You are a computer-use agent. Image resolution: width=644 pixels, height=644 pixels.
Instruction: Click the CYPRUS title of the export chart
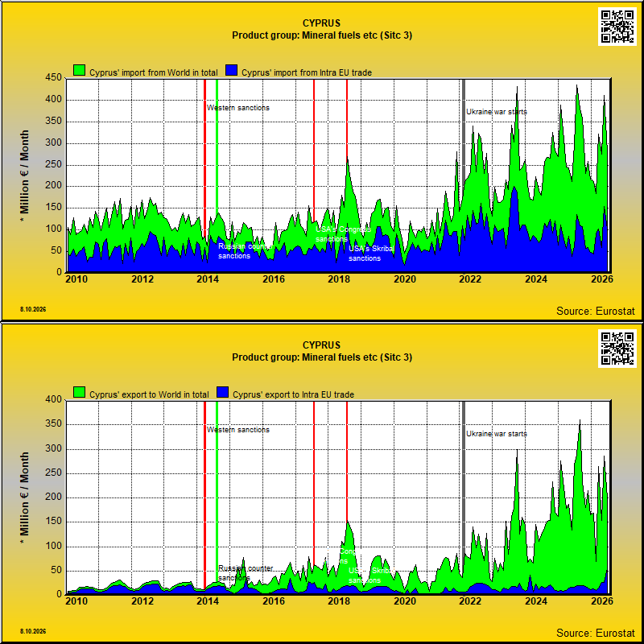[x=321, y=345]
